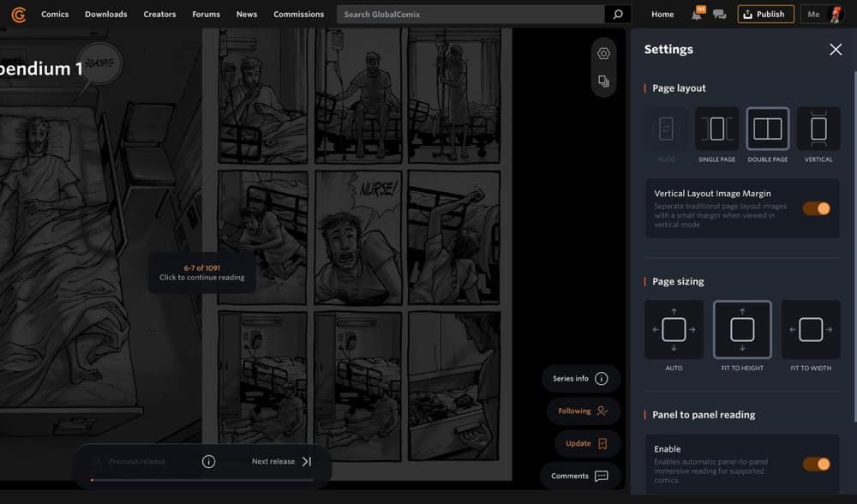Select Single Page layout icon

click(716, 129)
